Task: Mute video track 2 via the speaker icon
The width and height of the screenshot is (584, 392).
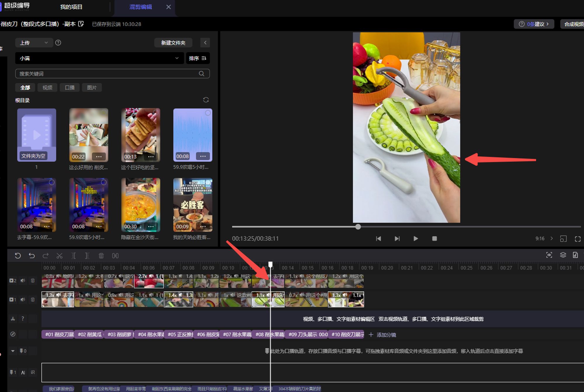Action: 23,281
